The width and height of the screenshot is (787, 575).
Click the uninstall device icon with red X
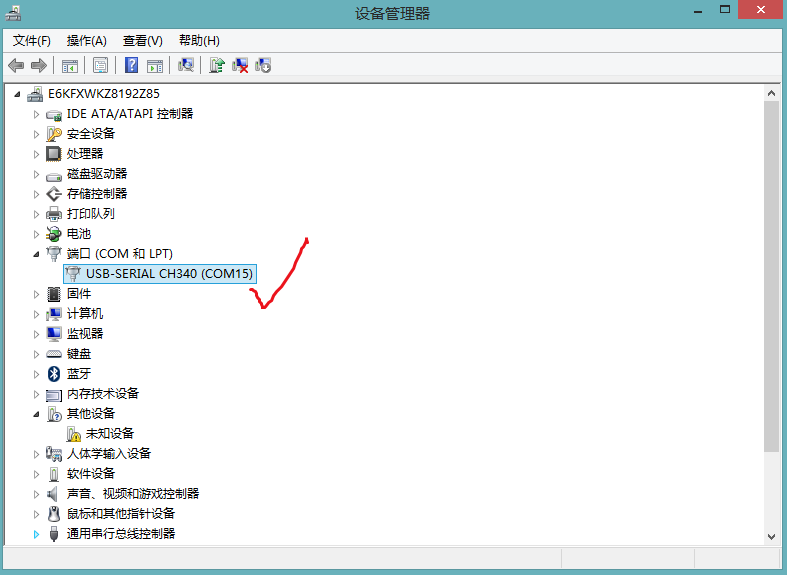(240, 65)
